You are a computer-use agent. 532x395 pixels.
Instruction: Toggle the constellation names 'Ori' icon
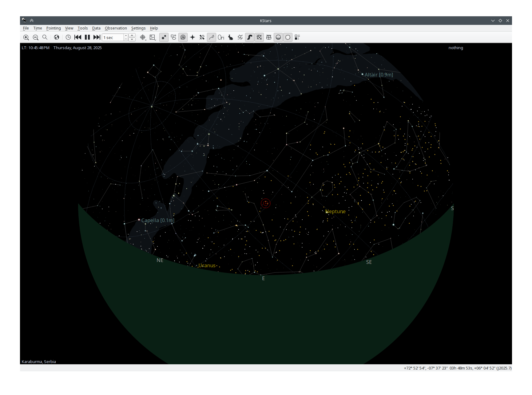(221, 37)
